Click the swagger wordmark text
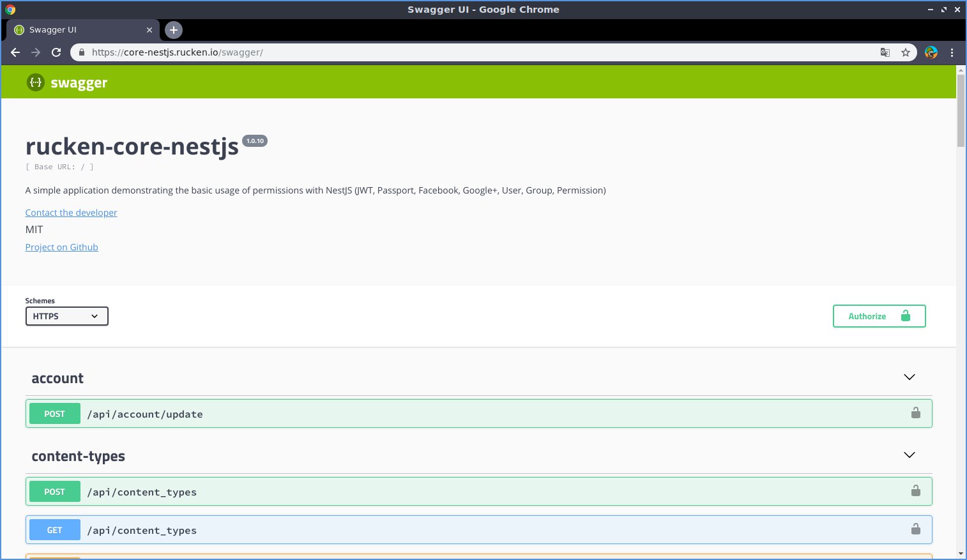The image size is (967, 560). pos(79,83)
